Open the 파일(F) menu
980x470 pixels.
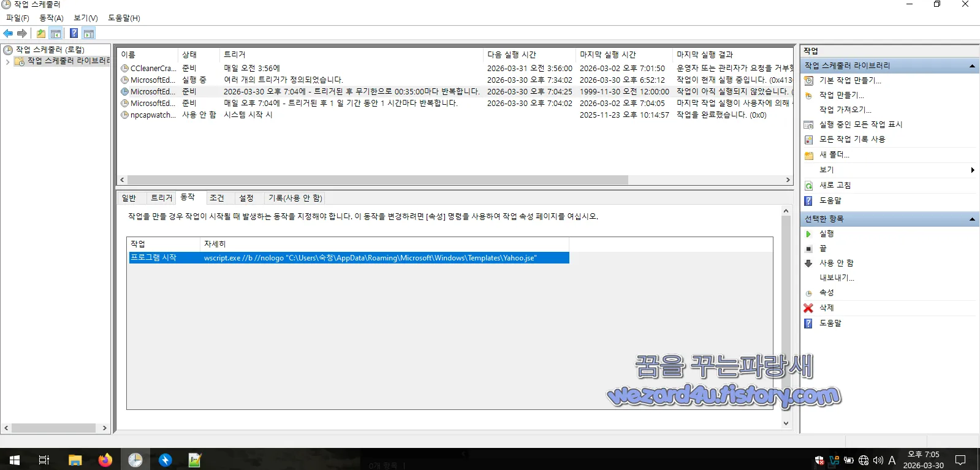pyautogui.click(x=18, y=18)
